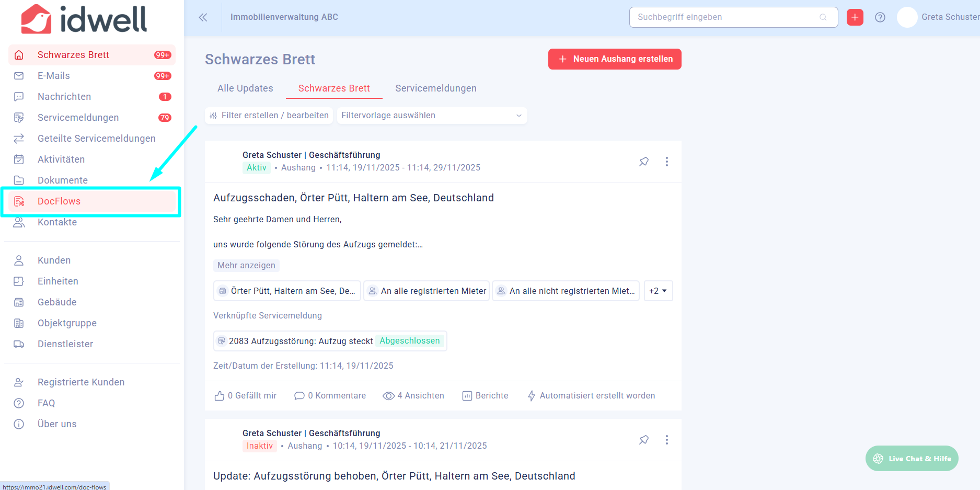Open the Filtervorlage auswählen dropdown
This screenshot has height=490, width=980.
pos(432,116)
